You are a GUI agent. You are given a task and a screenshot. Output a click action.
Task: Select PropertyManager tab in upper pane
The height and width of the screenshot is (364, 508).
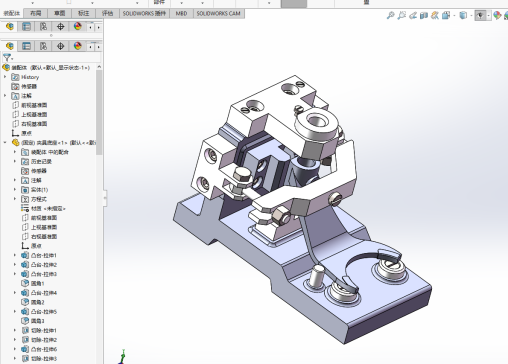click(26, 26)
